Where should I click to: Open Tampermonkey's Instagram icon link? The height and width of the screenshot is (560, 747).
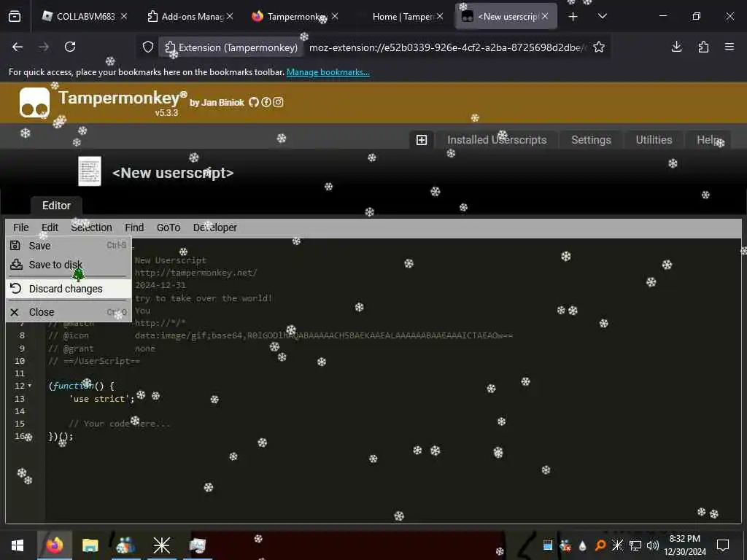[278, 102]
